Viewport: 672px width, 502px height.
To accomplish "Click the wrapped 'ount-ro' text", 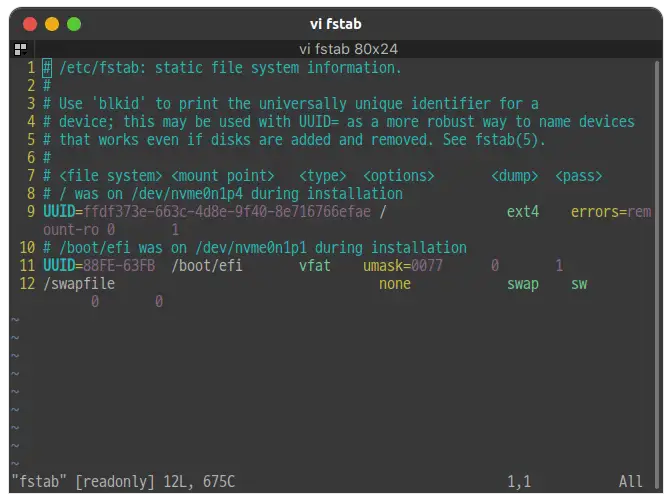I will click(x=71, y=230).
